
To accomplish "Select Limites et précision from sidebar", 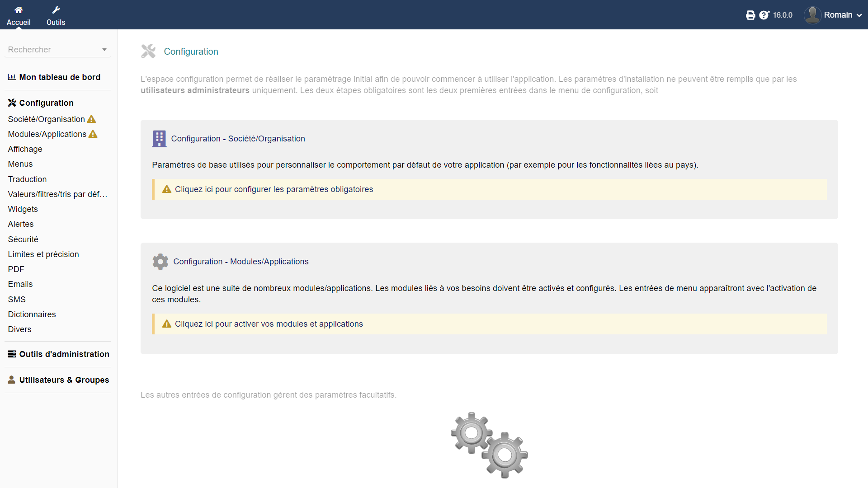I will 43,254.
